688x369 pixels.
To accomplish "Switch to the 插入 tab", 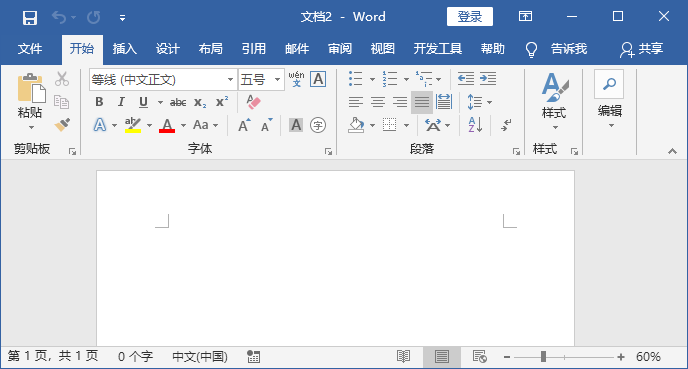I will [x=125, y=49].
